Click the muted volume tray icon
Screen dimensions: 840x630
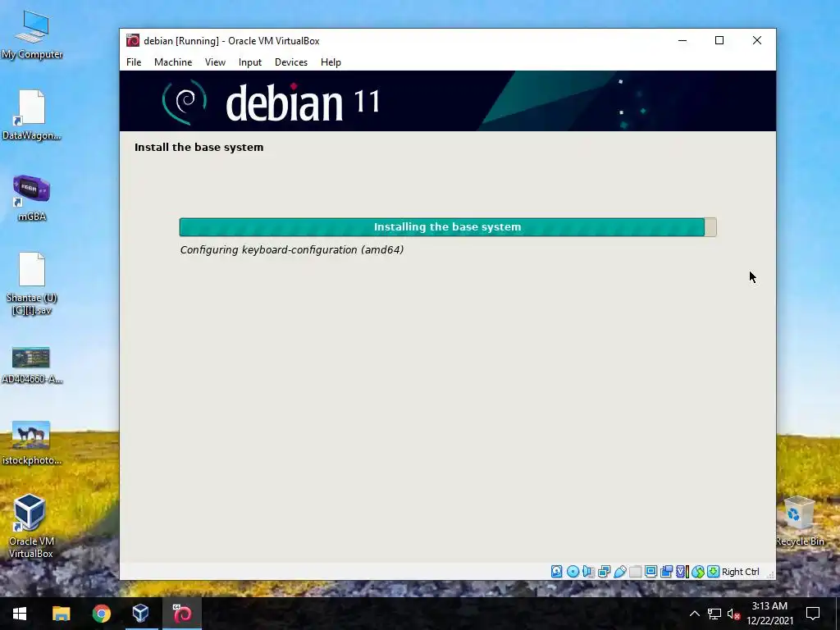(x=733, y=614)
